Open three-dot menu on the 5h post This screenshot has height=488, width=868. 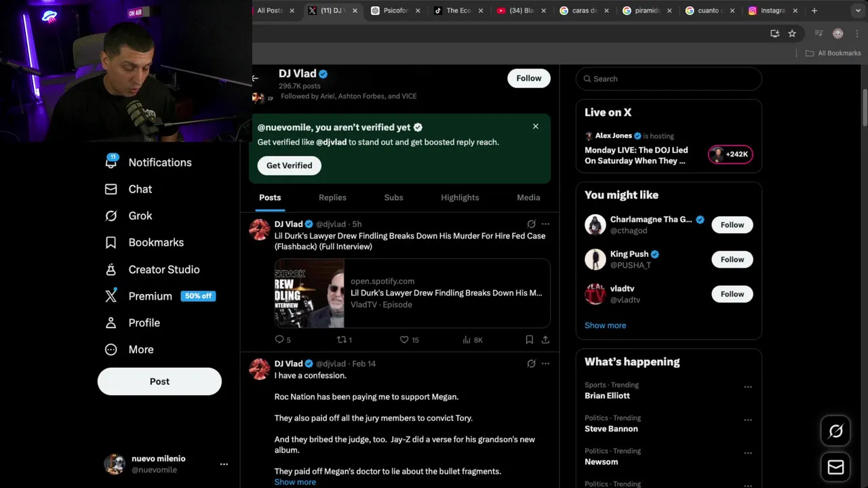click(545, 224)
